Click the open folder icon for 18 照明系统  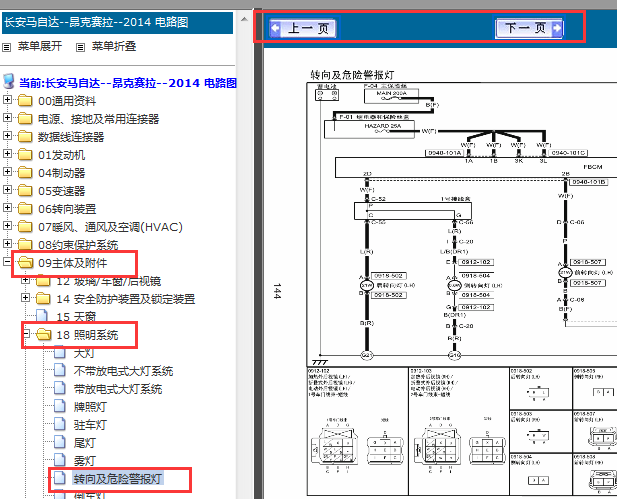(x=44, y=335)
